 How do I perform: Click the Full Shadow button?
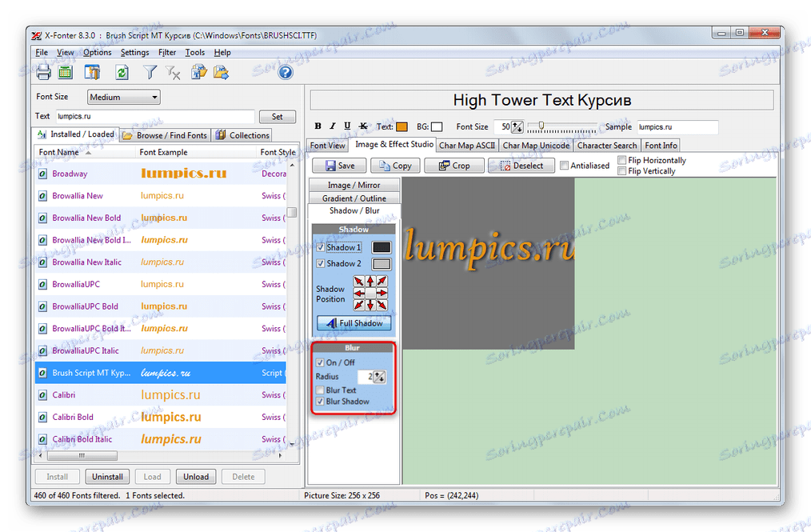pyautogui.click(x=354, y=323)
